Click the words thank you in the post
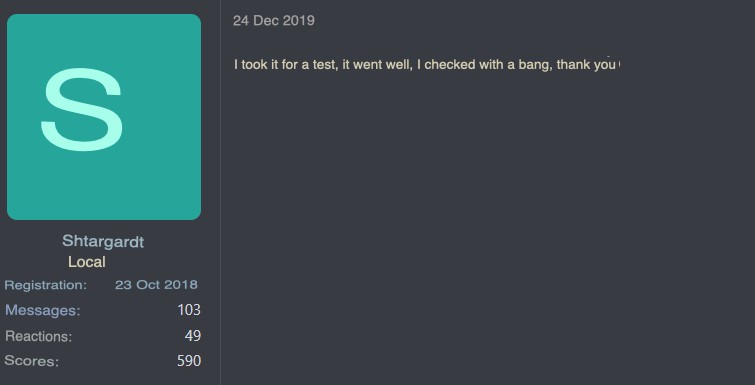Image resolution: width=755 pixels, height=385 pixels. (x=586, y=64)
